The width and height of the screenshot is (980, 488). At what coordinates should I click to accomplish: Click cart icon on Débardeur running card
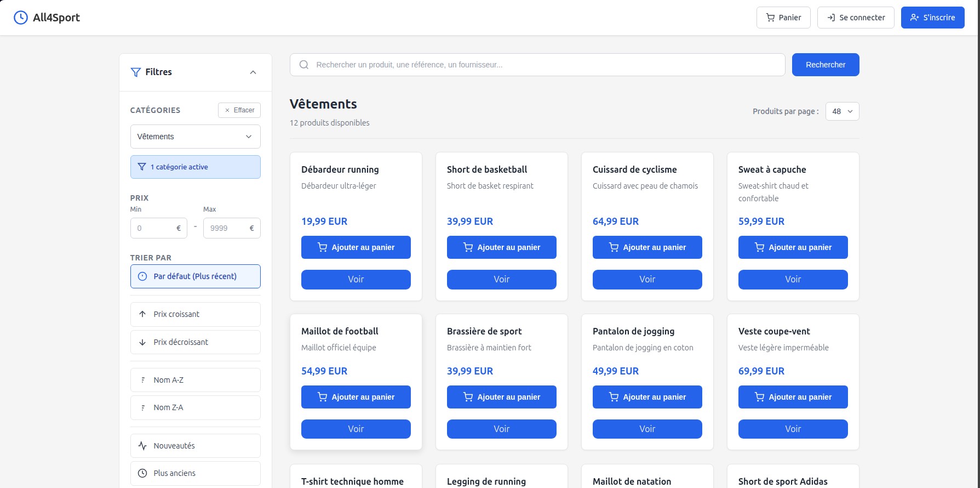323,247
